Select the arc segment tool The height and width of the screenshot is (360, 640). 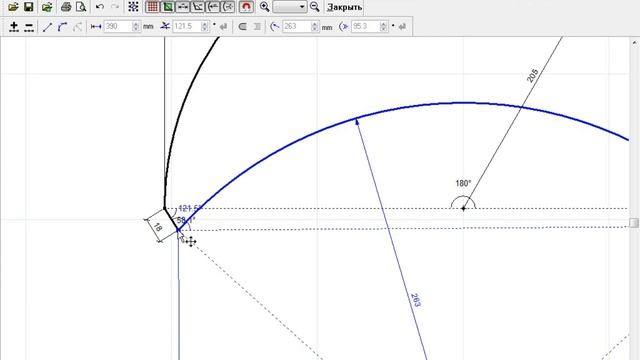62,27
